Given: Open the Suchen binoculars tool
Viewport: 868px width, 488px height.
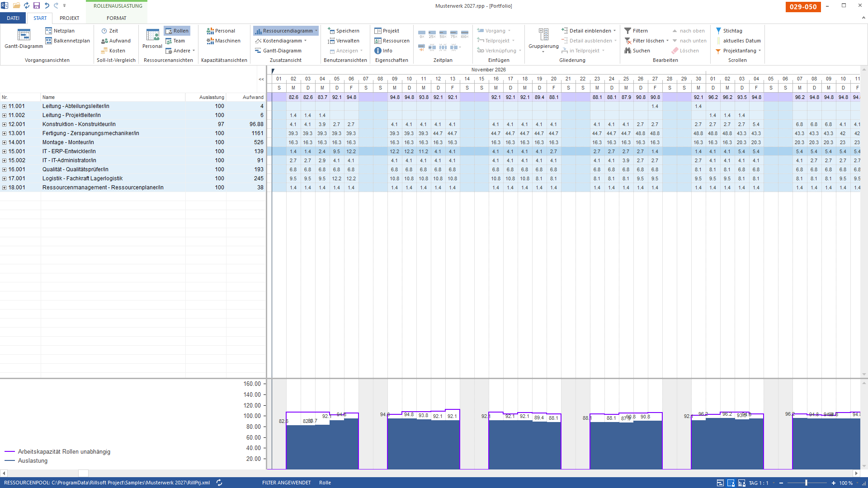Looking at the screenshot, I should [x=627, y=51].
